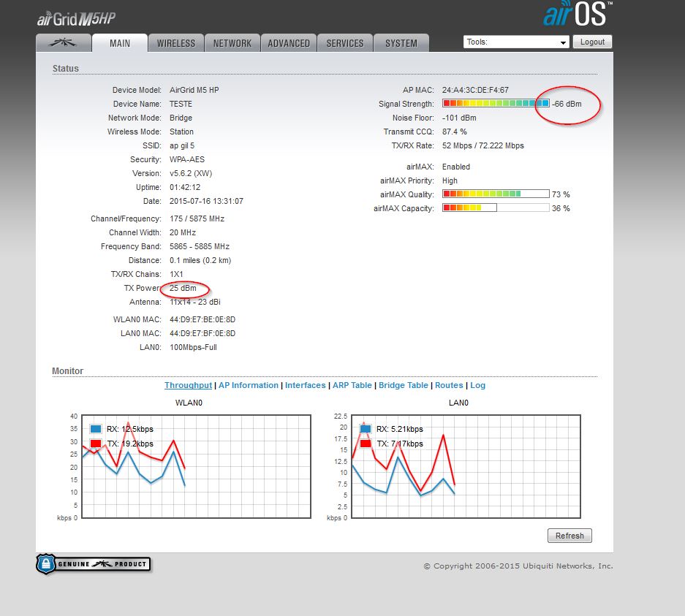The image size is (685, 616).
Task: Select the Channel Width value 20 MHz
Action: point(183,232)
